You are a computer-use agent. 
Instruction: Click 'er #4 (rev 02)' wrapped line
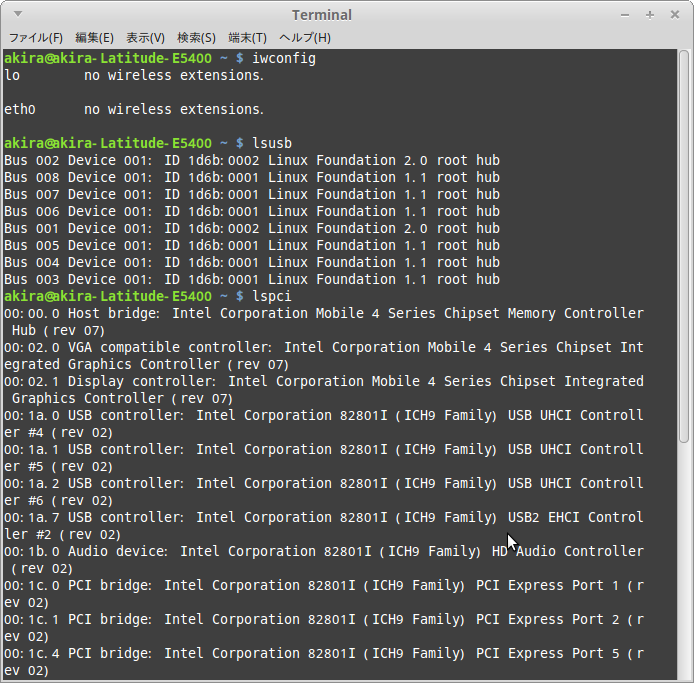point(58,432)
